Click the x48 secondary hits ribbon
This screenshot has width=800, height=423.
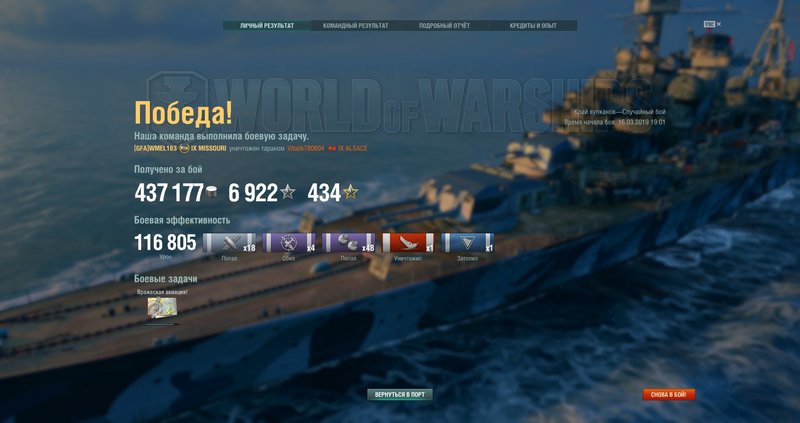348,243
